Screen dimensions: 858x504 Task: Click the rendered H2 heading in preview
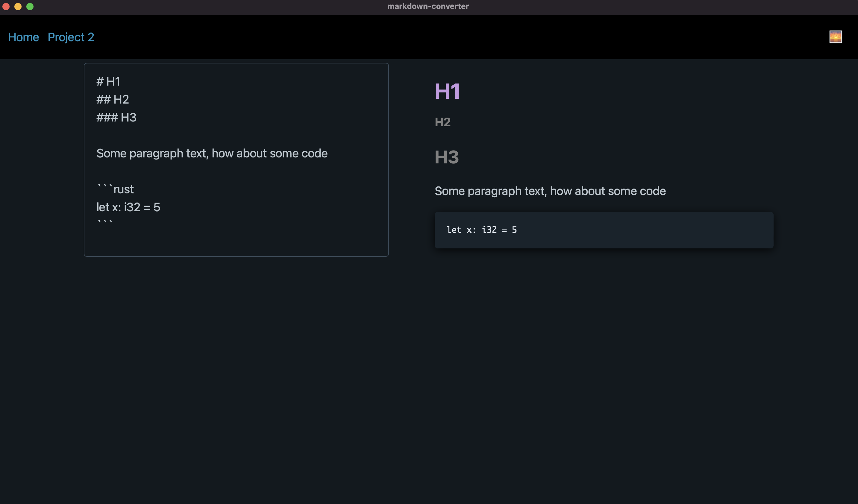442,122
